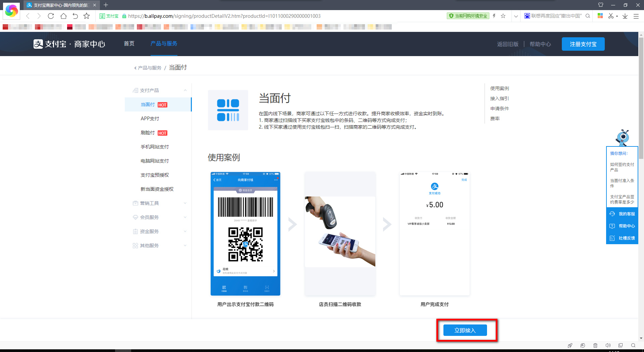
Task: Go to 首页 navigation tab
Action: coord(129,44)
